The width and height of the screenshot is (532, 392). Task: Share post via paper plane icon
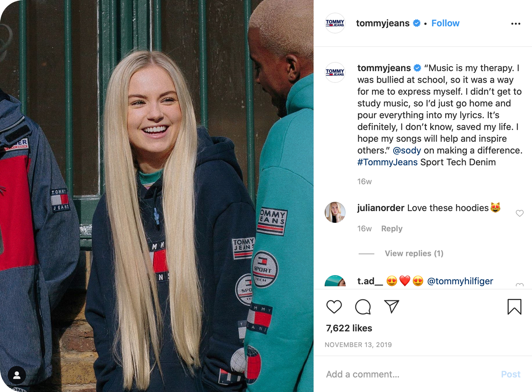coord(392,306)
